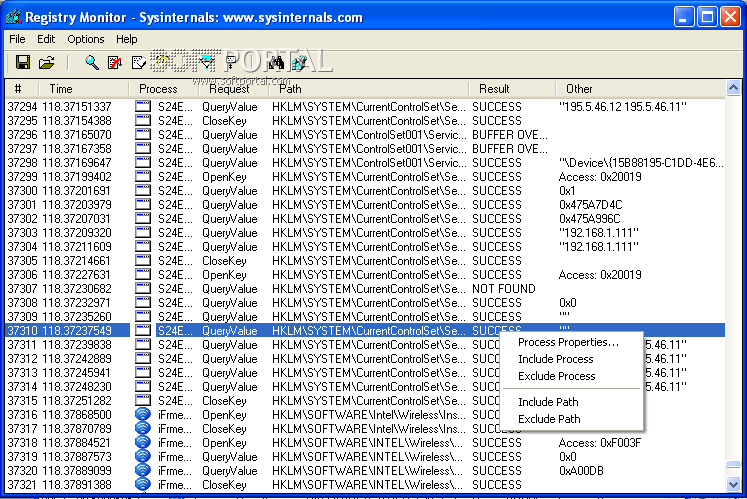Click the window icon in row 37296
The image size is (747, 499).
[143, 134]
